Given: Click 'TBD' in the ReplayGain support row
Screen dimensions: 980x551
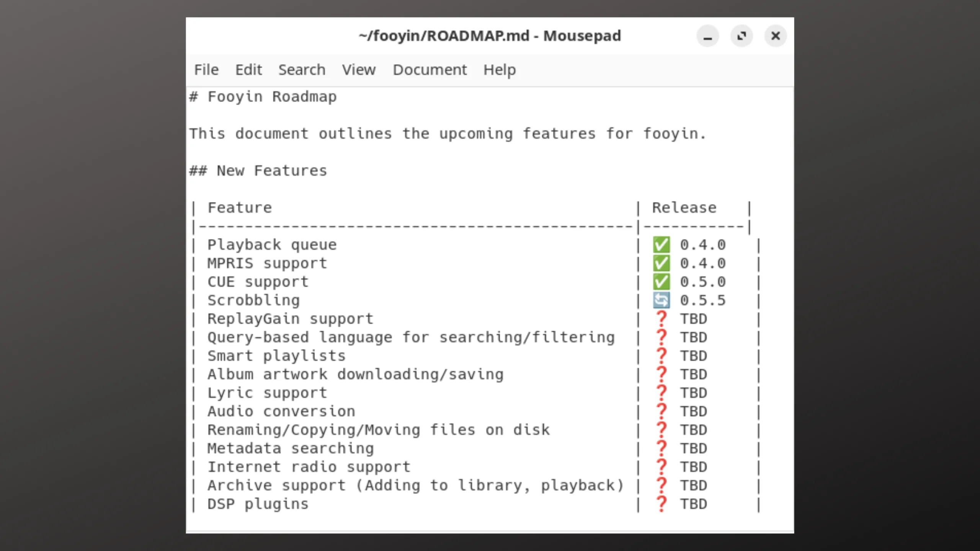Looking at the screenshot, I should (x=693, y=319).
